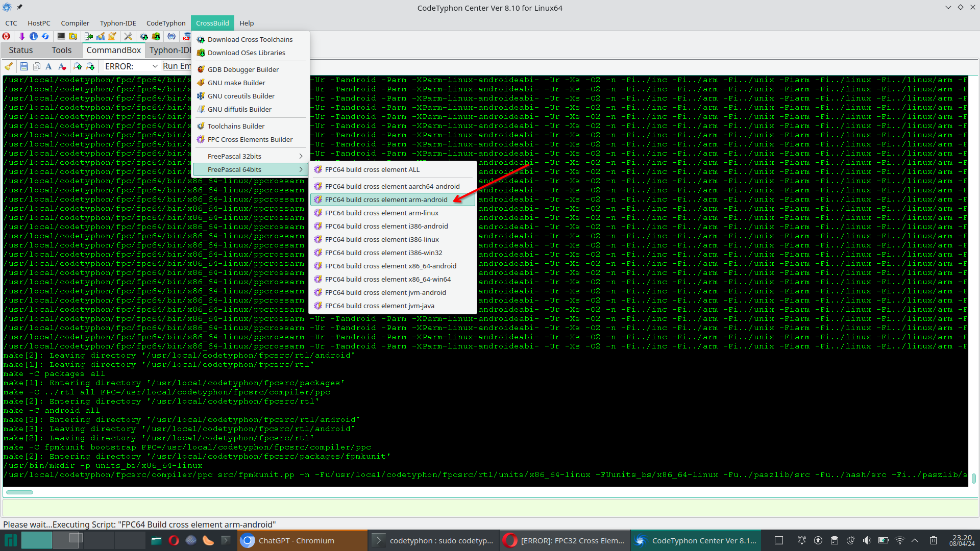Save CommandBox output with floppy icon
This screenshot has width=980, height=551.
click(x=23, y=66)
